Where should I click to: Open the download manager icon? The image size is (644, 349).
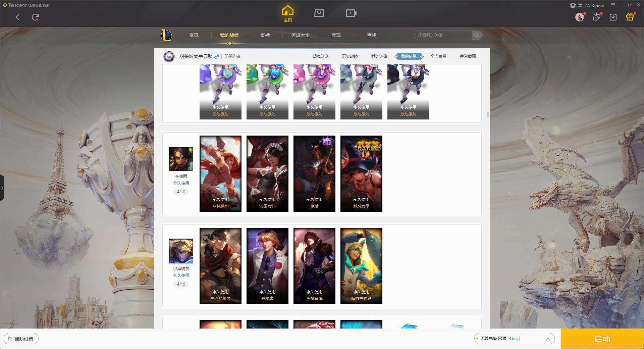click(x=613, y=17)
